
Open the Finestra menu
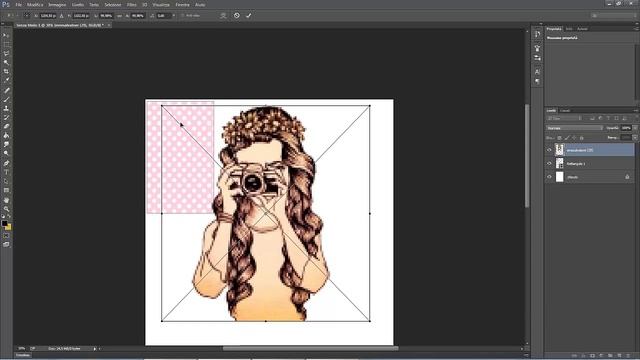pos(182,4)
